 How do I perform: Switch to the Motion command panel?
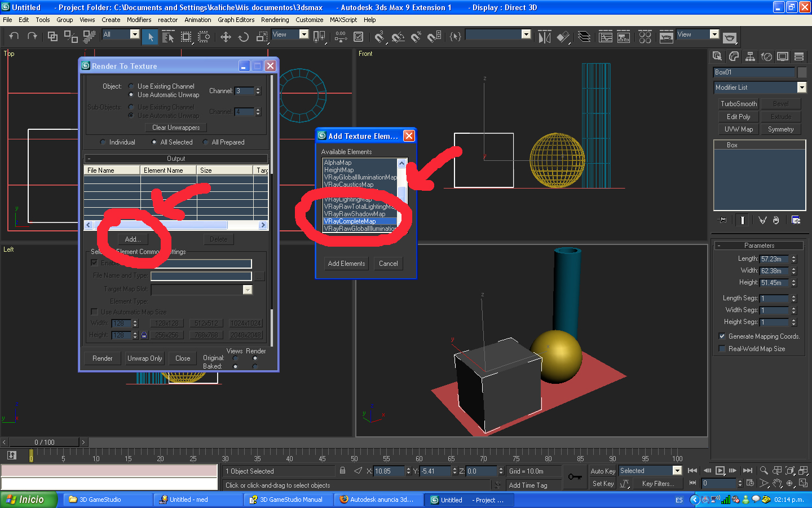point(766,56)
